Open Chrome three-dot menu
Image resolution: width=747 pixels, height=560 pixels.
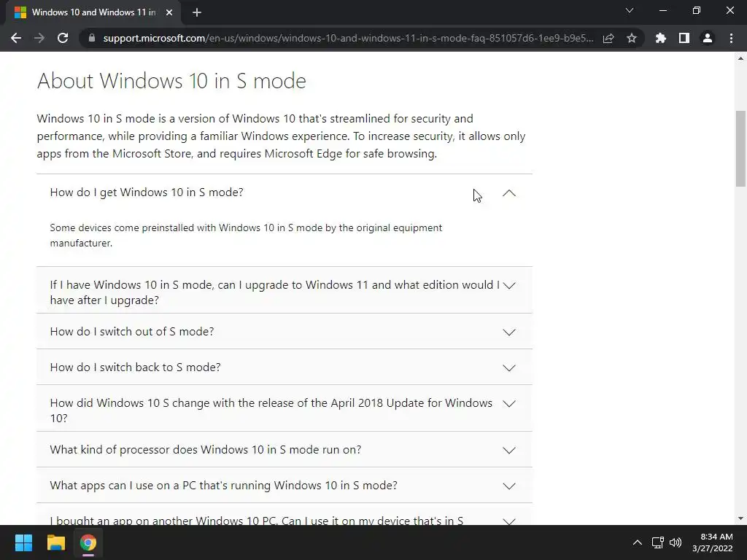pos(731,38)
